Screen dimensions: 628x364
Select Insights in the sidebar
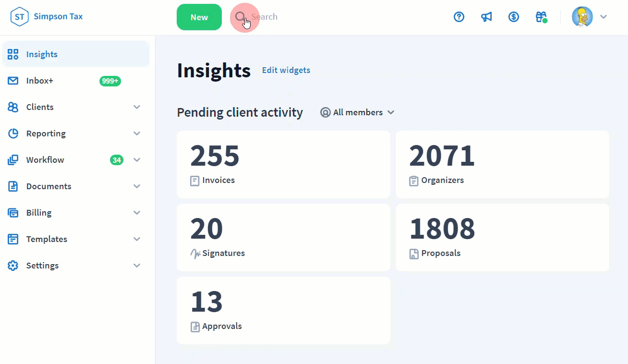[42, 54]
